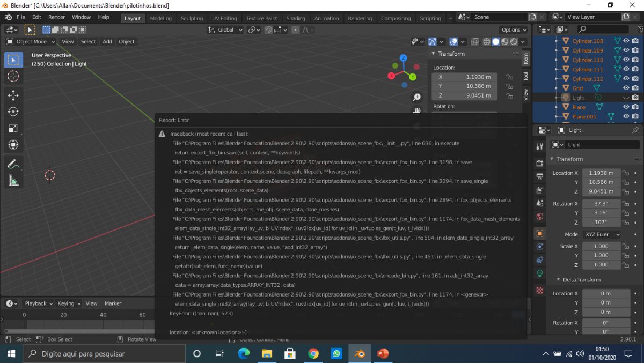The height and width of the screenshot is (363, 644).
Task: Pick the Measure ruler tool
Action: pyautogui.click(x=14, y=181)
